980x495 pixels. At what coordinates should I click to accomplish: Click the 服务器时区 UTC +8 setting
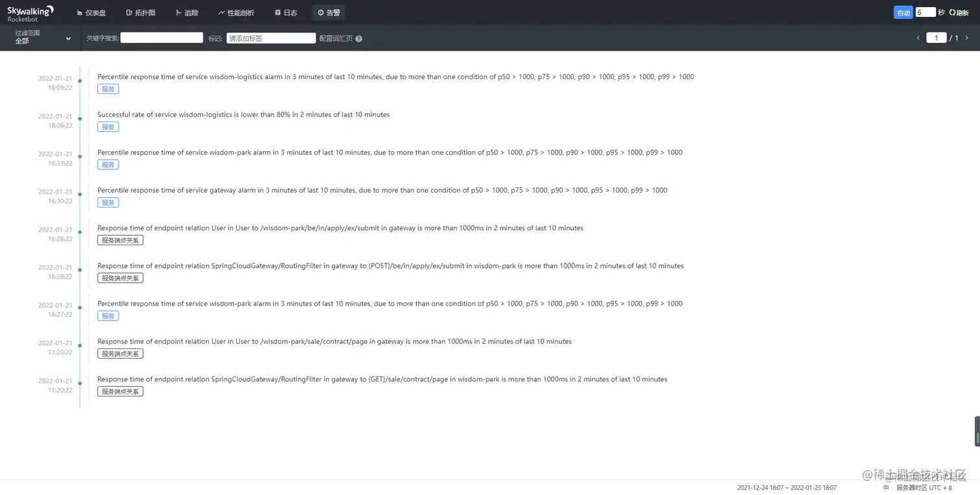pos(924,488)
